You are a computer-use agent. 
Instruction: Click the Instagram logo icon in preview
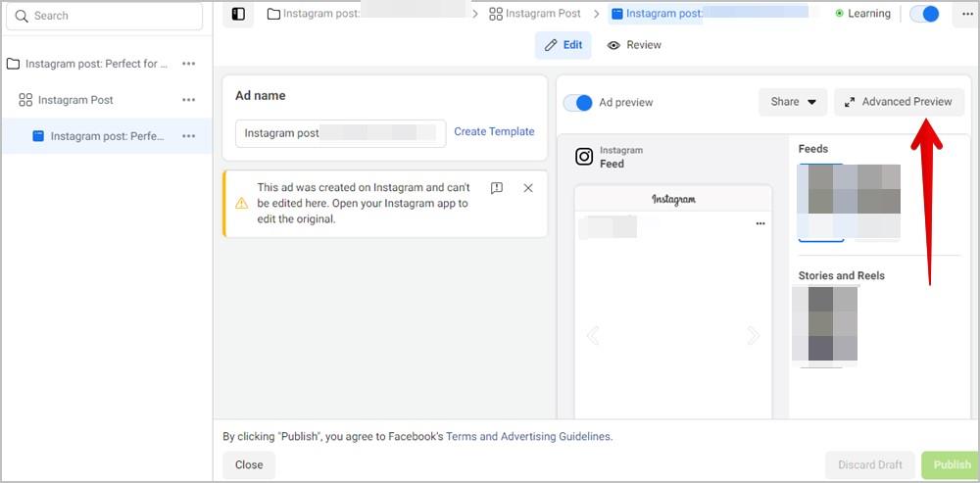pyautogui.click(x=584, y=157)
